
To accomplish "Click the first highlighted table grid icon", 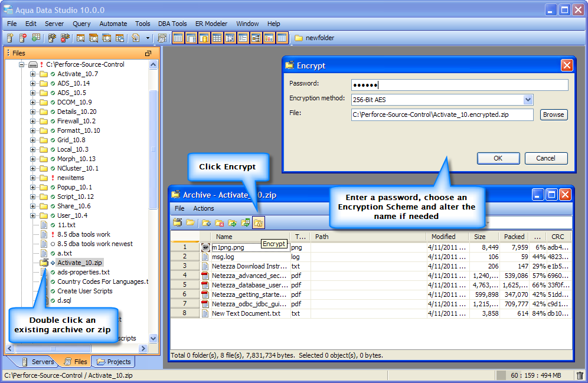I will tap(178, 38).
